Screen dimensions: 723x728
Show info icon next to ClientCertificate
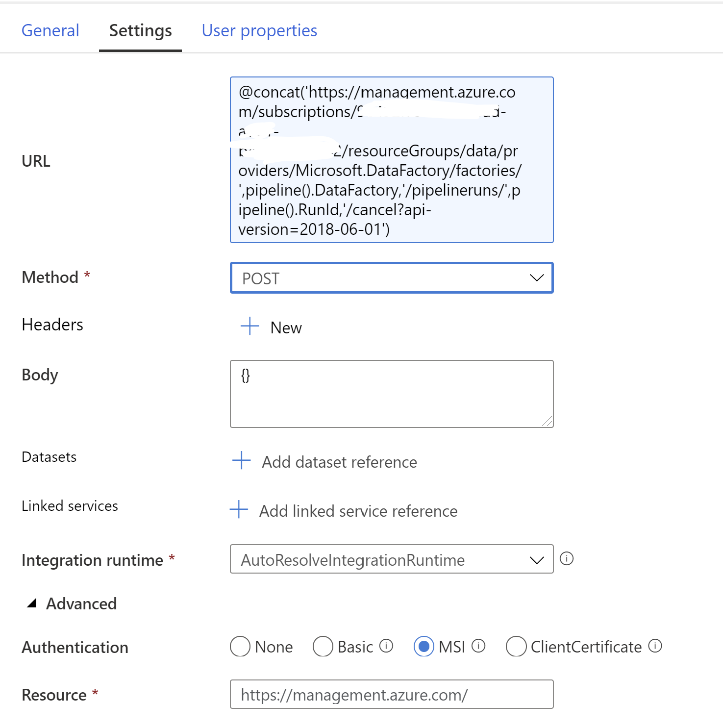click(x=655, y=646)
